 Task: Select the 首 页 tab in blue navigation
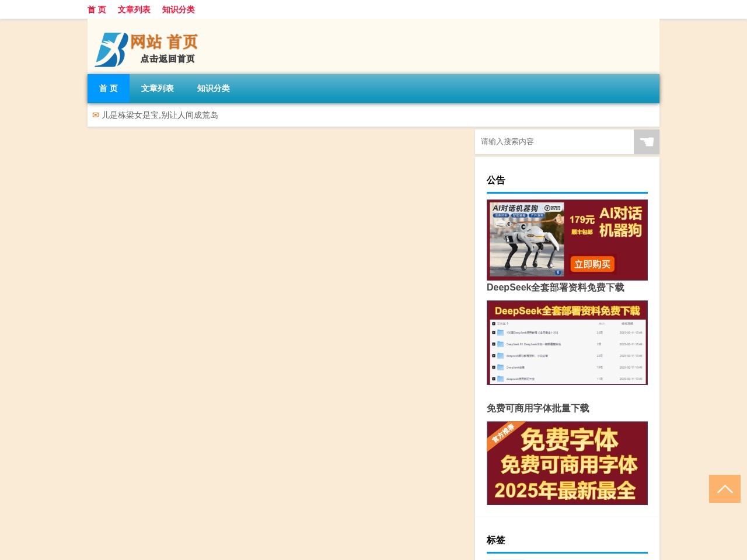(109, 89)
